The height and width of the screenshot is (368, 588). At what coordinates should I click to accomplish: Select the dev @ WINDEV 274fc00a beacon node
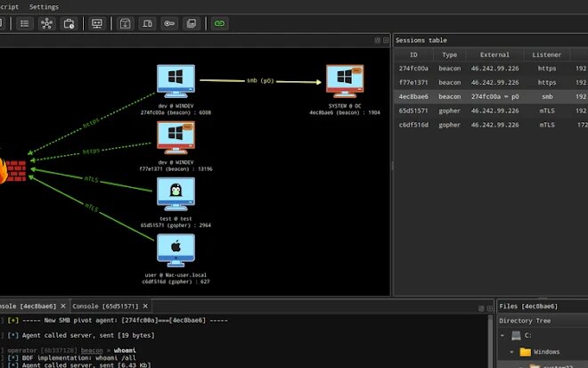176,81
